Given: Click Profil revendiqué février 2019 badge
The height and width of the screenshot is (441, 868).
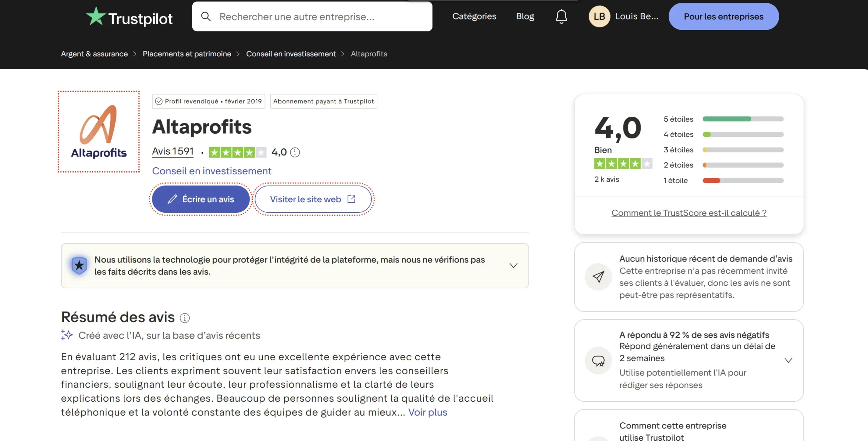Looking at the screenshot, I should [x=209, y=101].
